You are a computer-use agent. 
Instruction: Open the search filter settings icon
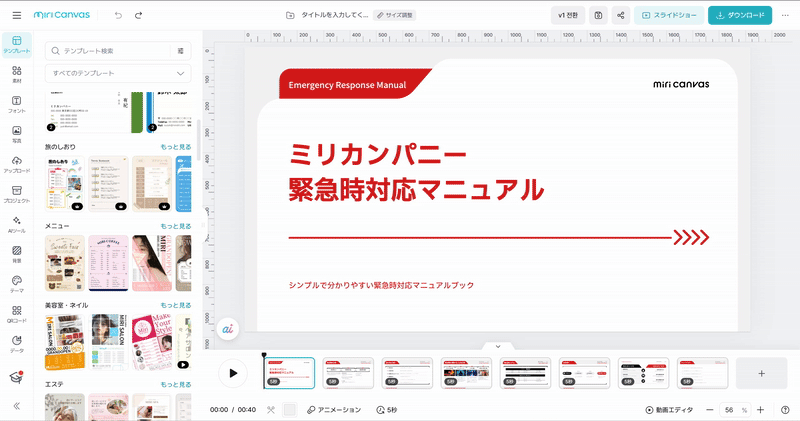coord(181,51)
